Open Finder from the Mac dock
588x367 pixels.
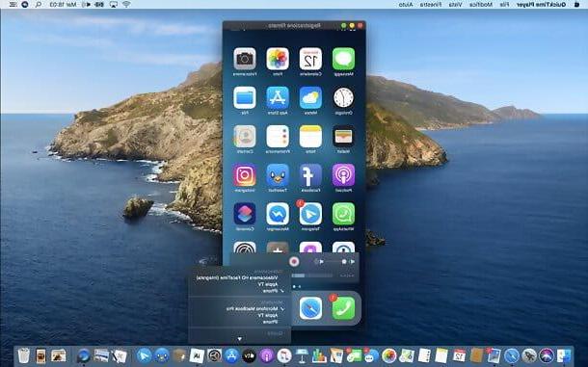563,355
